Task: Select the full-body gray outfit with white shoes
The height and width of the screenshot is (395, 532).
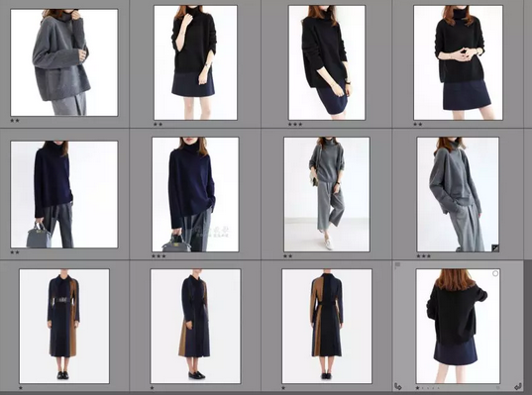Action: (327, 194)
